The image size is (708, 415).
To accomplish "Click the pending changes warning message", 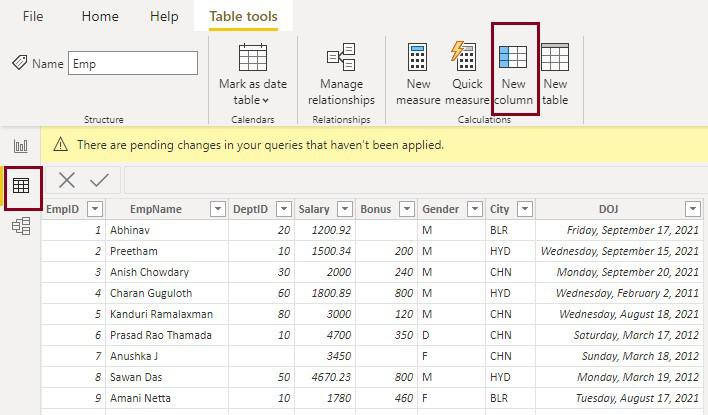I will coord(260,145).
